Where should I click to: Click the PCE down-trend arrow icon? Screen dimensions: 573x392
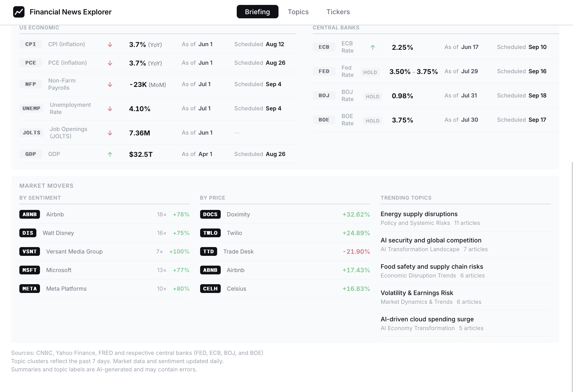pos(110,63)
